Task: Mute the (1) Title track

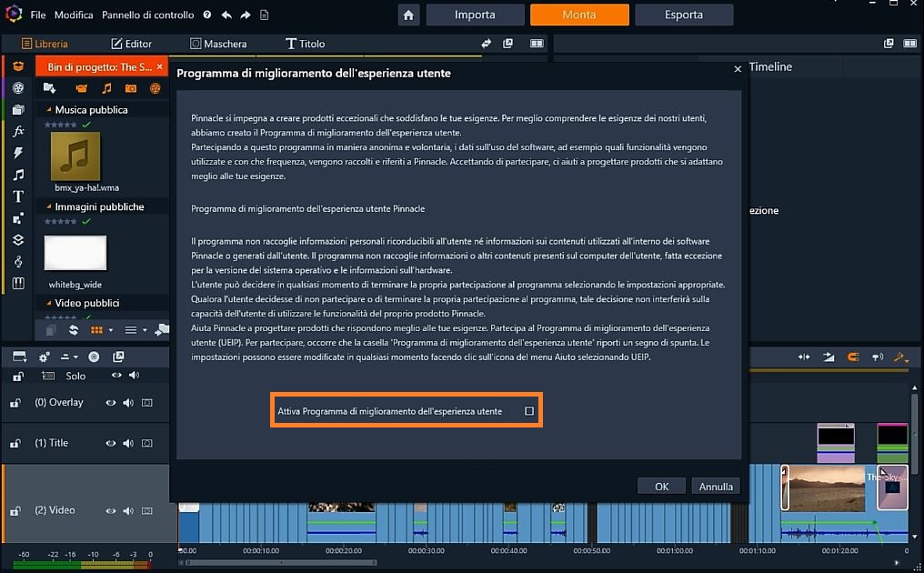Action: [x=128, y=443]
